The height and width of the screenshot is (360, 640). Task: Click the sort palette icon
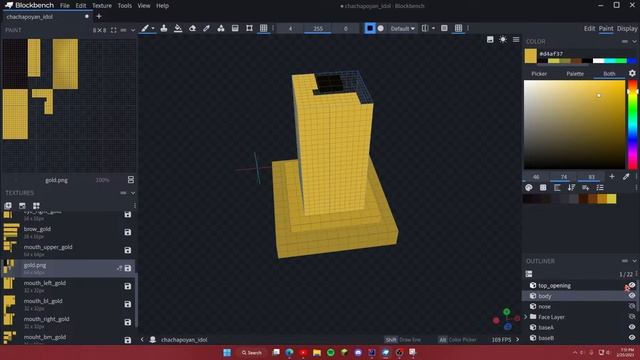[x=571, y=187]
